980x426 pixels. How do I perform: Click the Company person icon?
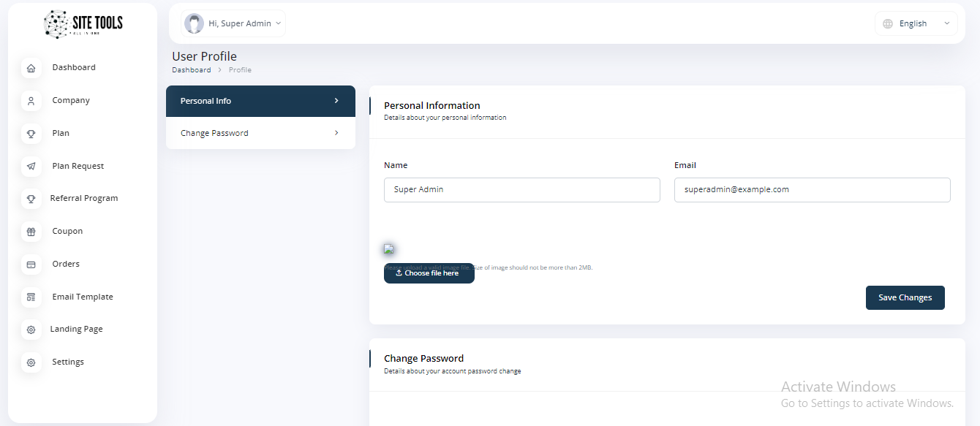coord(31,101)
